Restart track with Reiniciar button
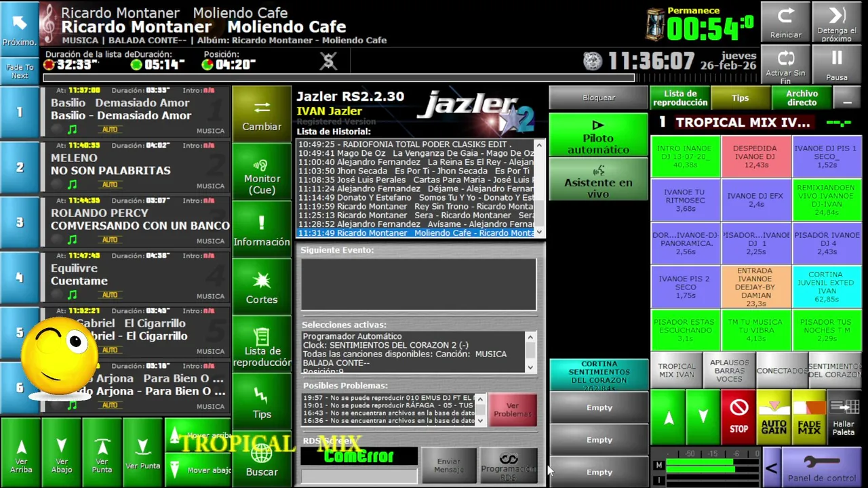The height and width of the screenshot is (488, 868). pos(785,22)
